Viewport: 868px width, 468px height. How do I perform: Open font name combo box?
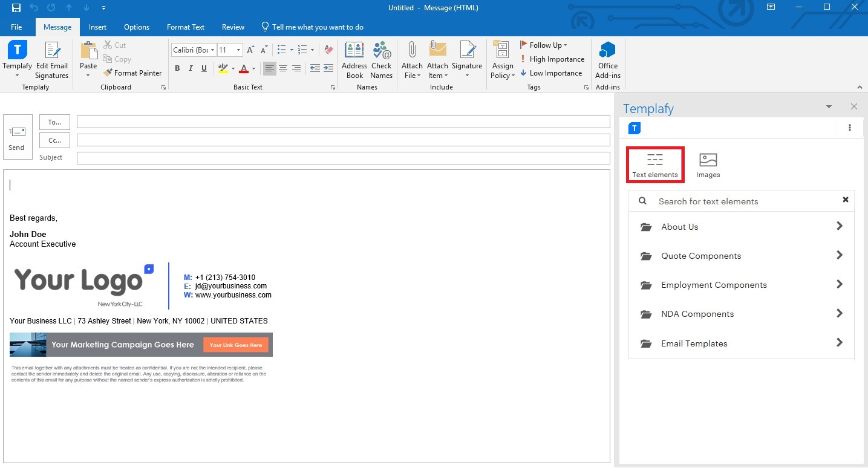[194, 50]
